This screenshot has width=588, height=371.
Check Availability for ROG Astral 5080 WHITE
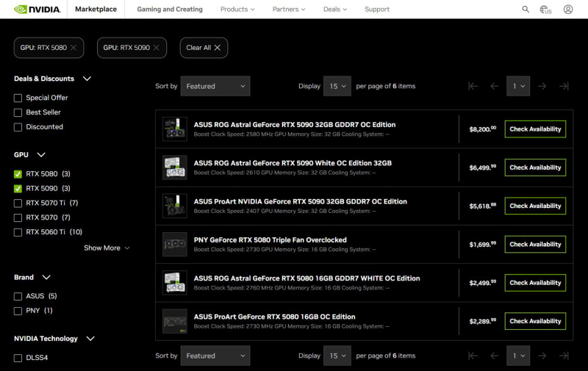click(535, 283)
